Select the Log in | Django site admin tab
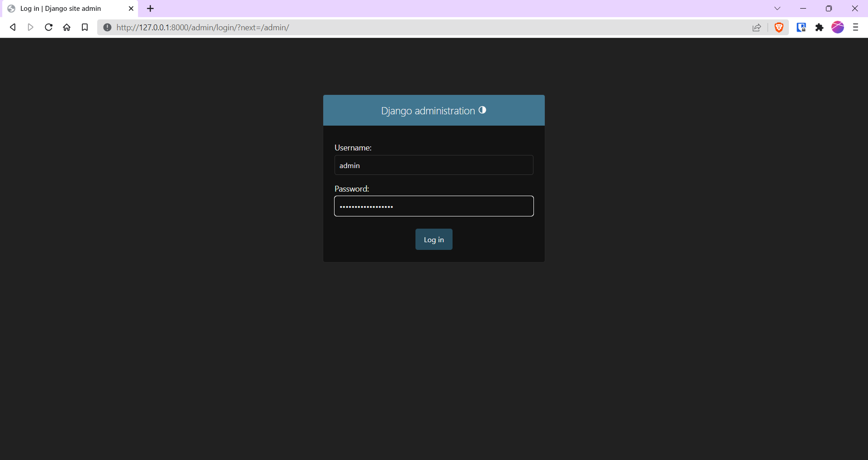 pyautogui.click(x=70, y=9)
